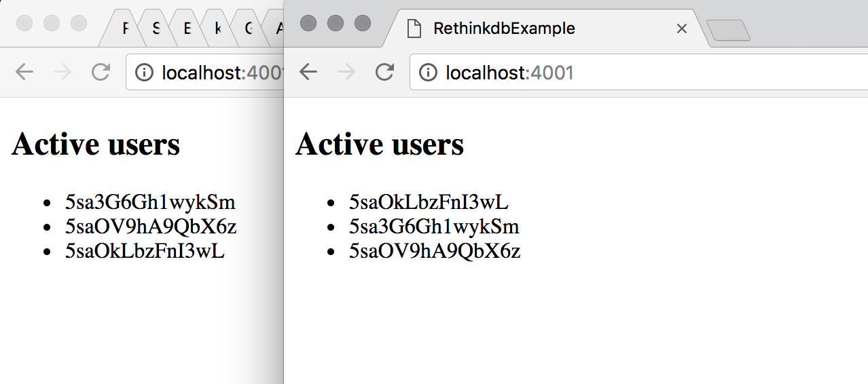Viewport: 868px width, 384px height.
Task: Click the back arrow in the RethinkdbExample window
Action: click(x=308, y=72)
